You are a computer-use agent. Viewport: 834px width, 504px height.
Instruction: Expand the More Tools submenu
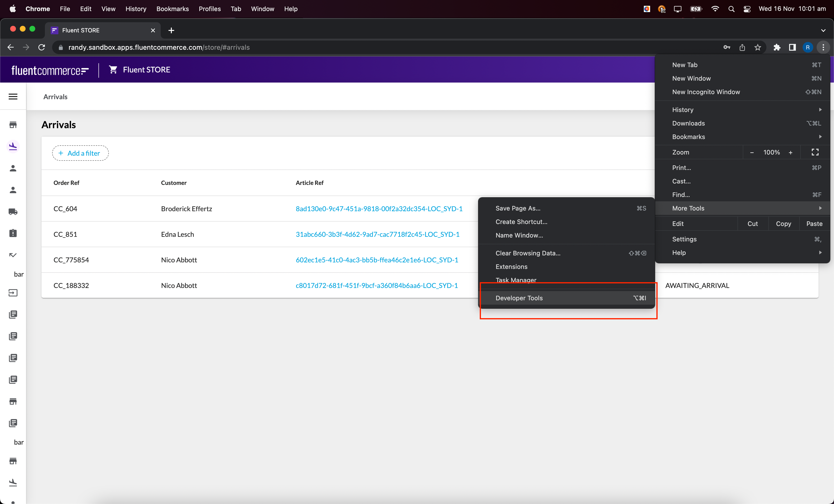[711, 208]
